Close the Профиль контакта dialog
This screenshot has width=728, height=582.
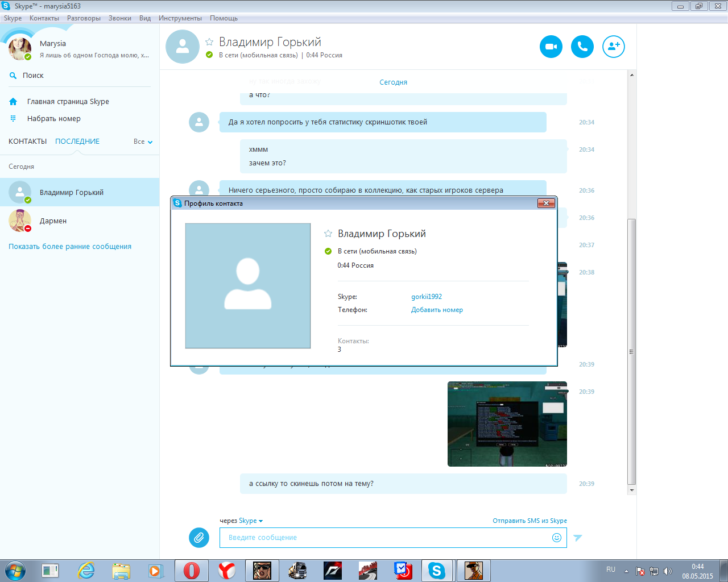coord(546,203)
